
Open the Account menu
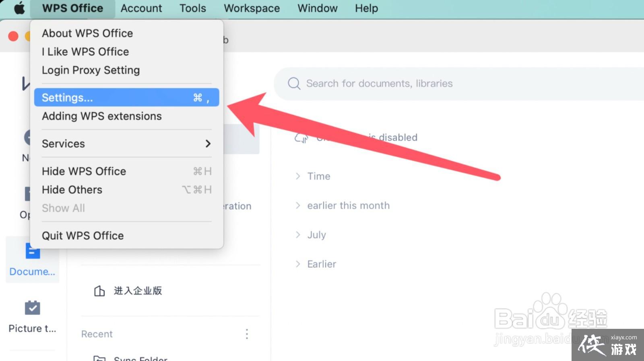click(x=141, y=8)
